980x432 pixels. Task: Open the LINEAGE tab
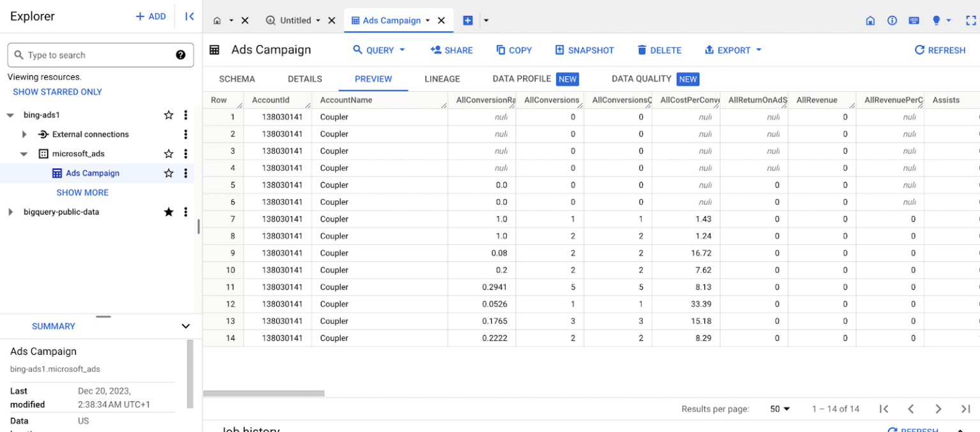(x=442, y=78)
